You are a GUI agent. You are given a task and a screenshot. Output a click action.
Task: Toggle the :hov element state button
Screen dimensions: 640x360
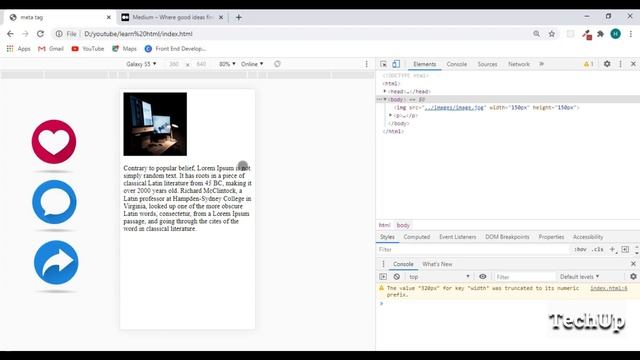(580, 249)
